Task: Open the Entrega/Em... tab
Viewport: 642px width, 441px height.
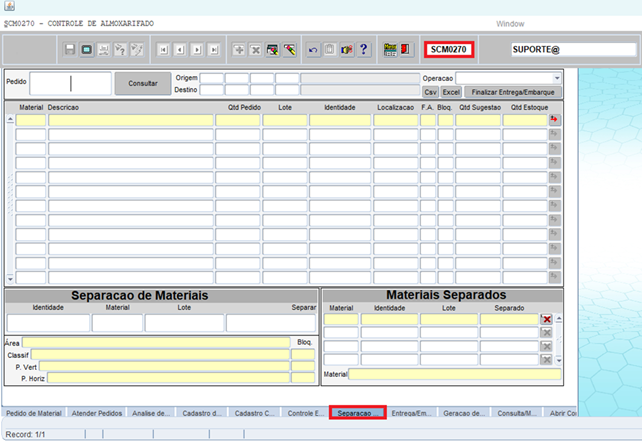Action: tap(411, 413)
